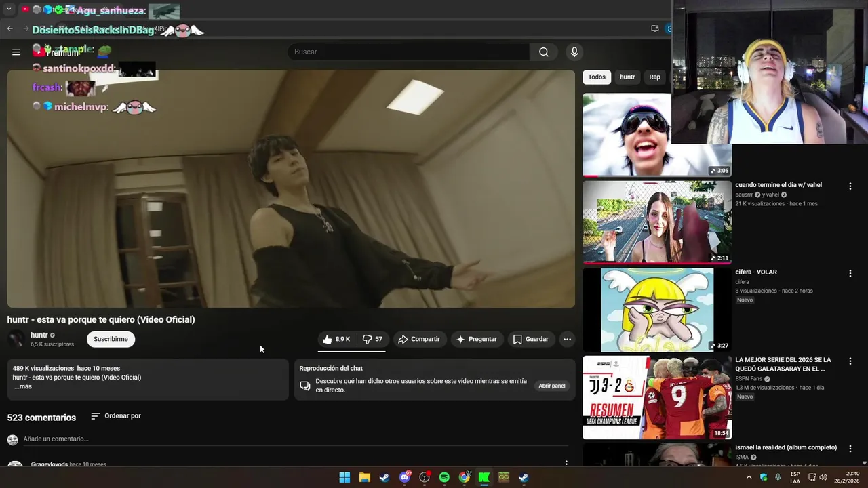
Task: Click Windows Security shield tray icon
Action: point(764,477)
